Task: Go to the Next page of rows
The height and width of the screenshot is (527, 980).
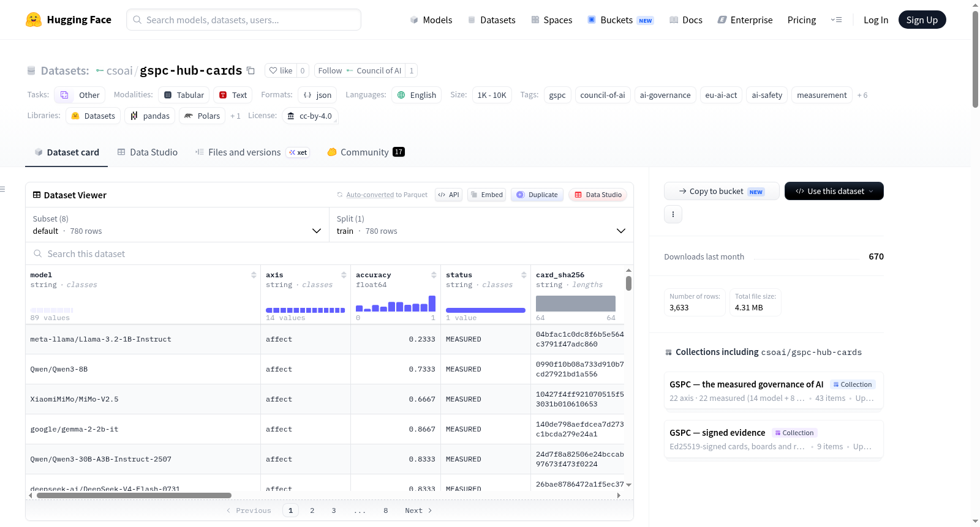Action: pyautogui.click(x=418, y=510)
